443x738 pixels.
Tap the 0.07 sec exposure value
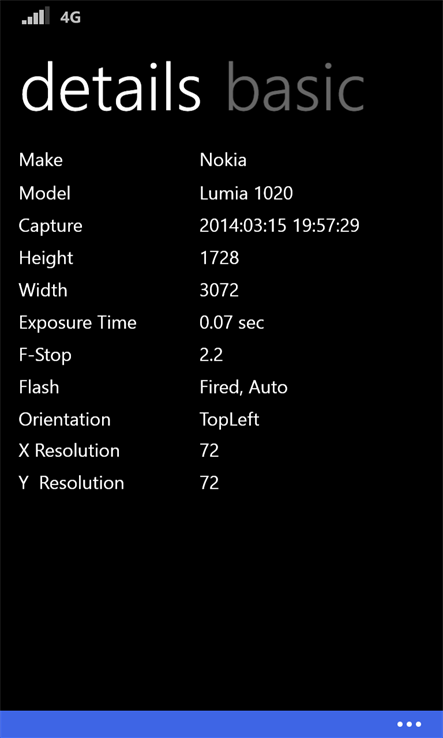232,322
